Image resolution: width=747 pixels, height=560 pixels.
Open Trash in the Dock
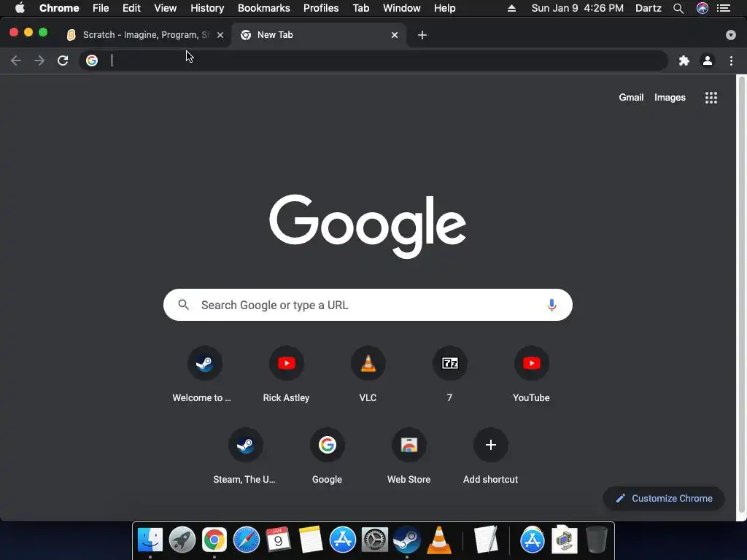pos(597,540)
